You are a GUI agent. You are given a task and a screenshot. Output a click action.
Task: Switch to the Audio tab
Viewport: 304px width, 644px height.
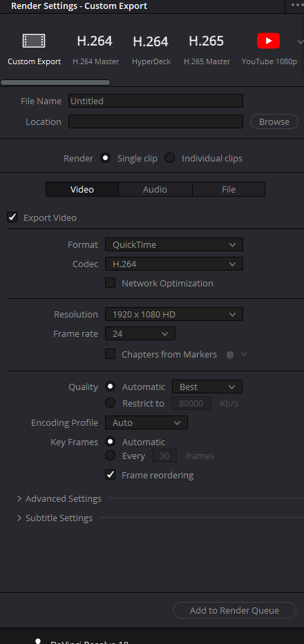tap(155, 189)
